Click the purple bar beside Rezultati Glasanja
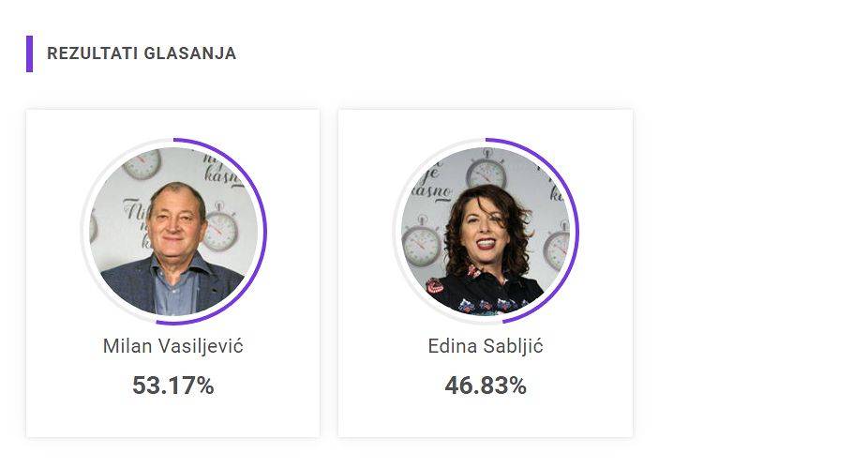The width and height of the screenshot is (868, 469). click(x=29, y=53)
